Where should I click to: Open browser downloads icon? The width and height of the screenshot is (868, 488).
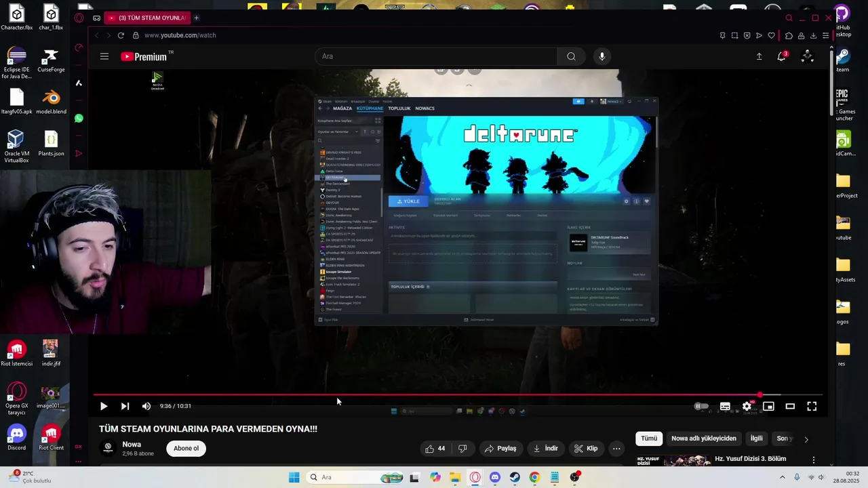click(813, 35)
